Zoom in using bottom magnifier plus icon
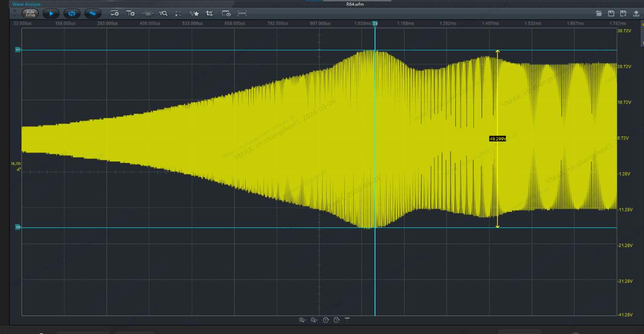Viewport: 644px width, 334px height. [302, 320]
